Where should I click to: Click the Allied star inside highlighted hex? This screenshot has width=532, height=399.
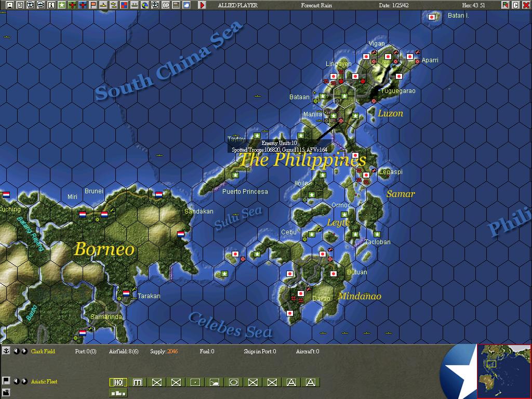[344, 96]
